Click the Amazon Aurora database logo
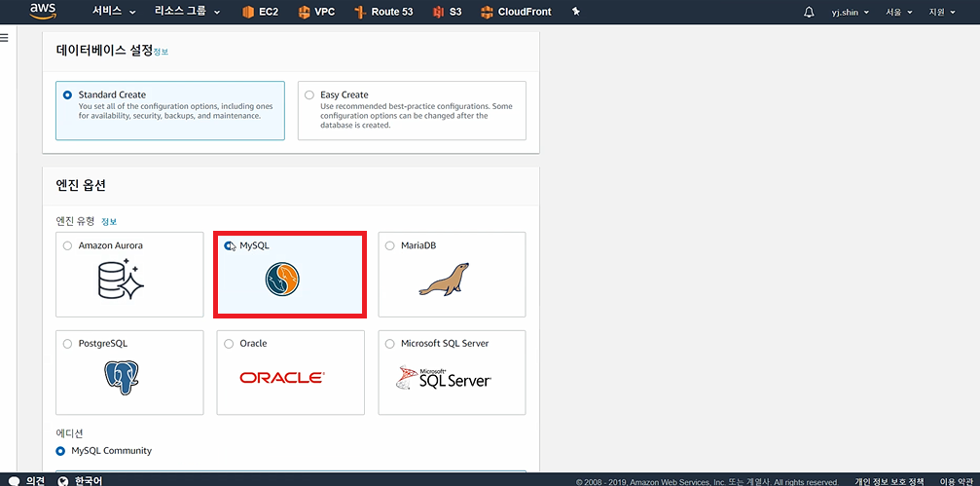 point(122,279)
